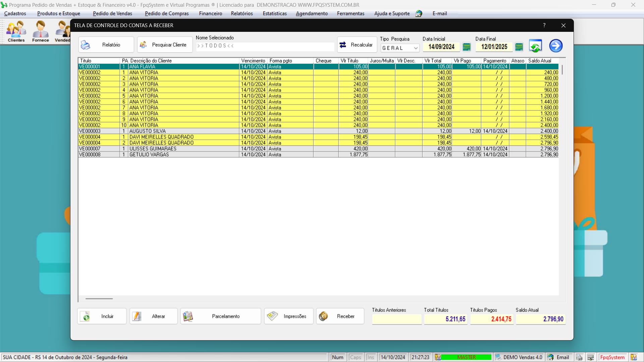Open the Clientes toolbar icon
Viewport: 644px width, 362px height.
pyautogui.click(x=16, y=31)
